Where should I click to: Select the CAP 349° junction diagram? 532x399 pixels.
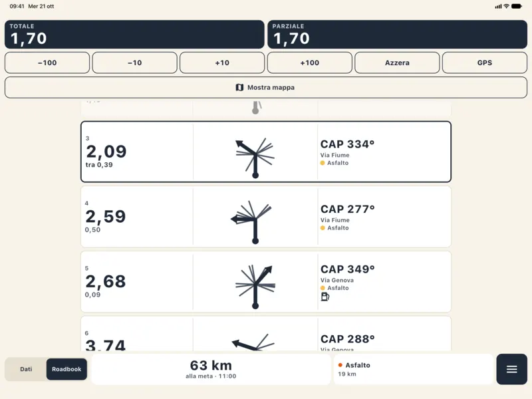coord(255,287)
